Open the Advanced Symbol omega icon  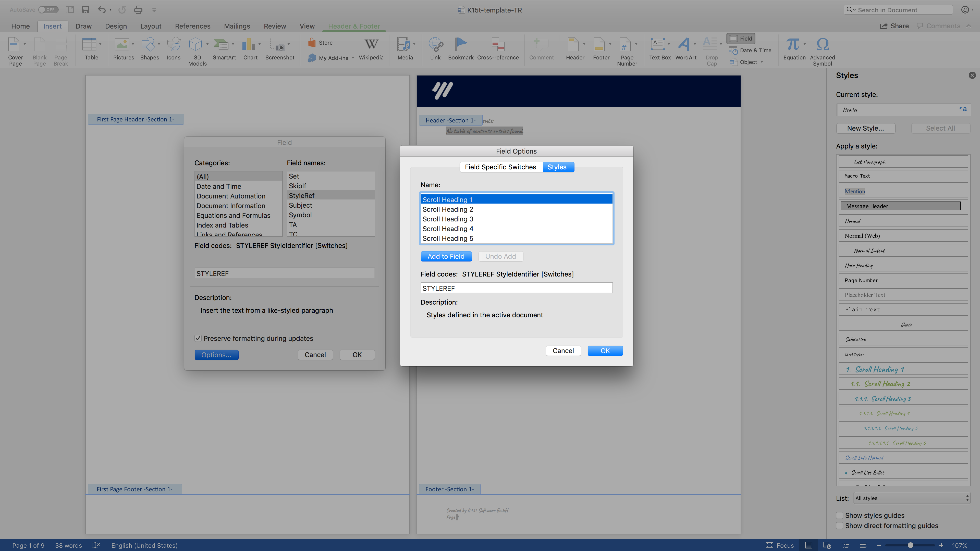coord(822,45)
